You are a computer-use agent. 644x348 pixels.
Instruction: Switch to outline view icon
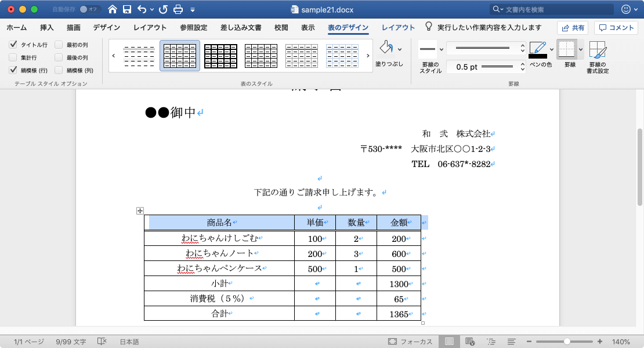491,342
